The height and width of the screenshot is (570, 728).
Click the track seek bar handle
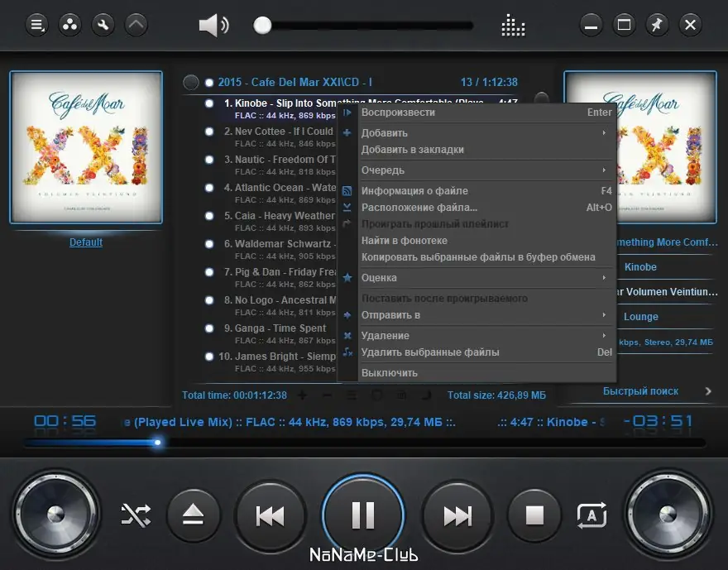157,443
